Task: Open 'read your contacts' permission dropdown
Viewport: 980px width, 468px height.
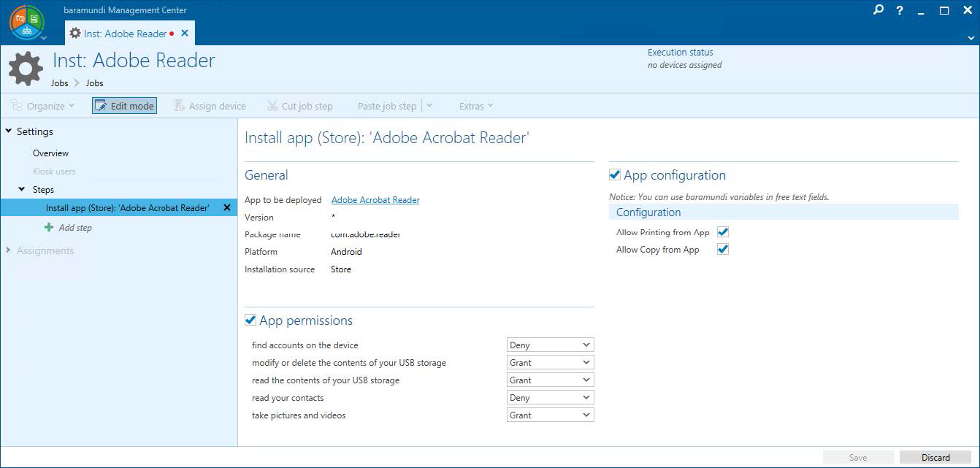Action: 551,397
